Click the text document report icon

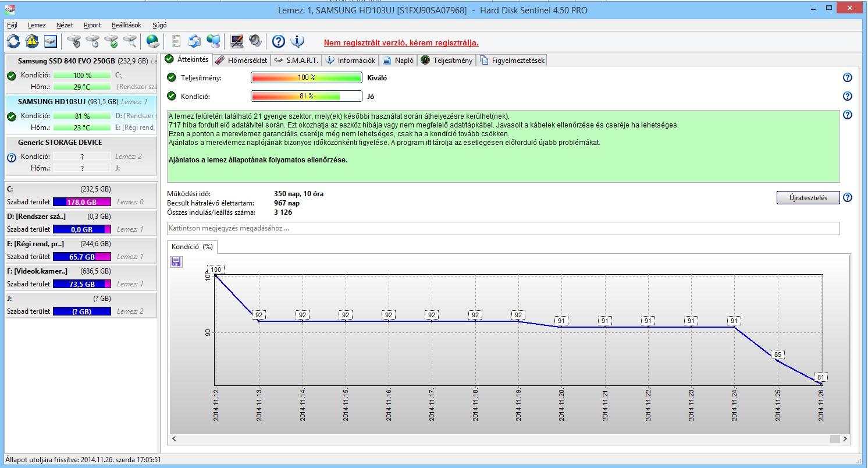click(176, 41)
